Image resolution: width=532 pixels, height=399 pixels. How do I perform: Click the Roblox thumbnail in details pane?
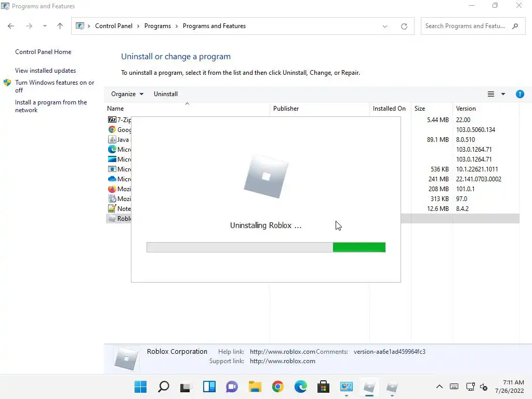[126, 358]
